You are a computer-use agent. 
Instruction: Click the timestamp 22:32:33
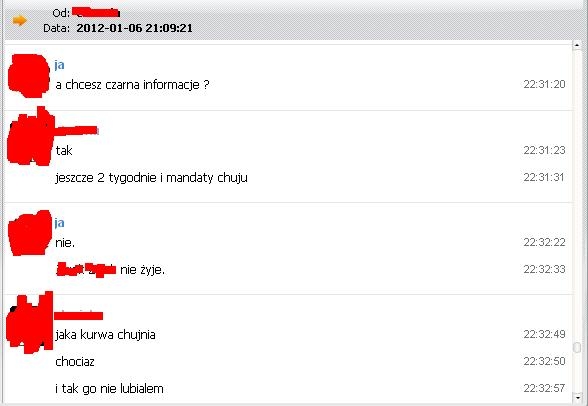click(544, 269)
